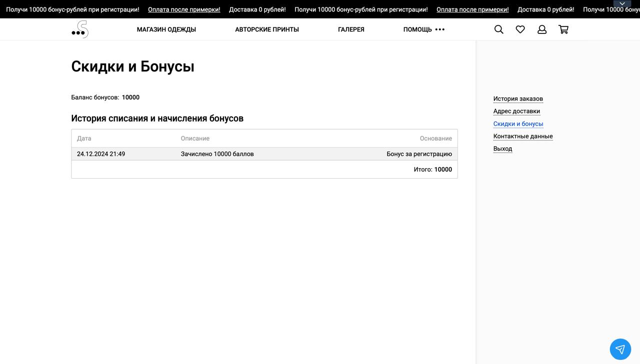
Task: Click 'Скидки и Бонусы' page heading
Action: pyautogui.click(x=132, y=66)
